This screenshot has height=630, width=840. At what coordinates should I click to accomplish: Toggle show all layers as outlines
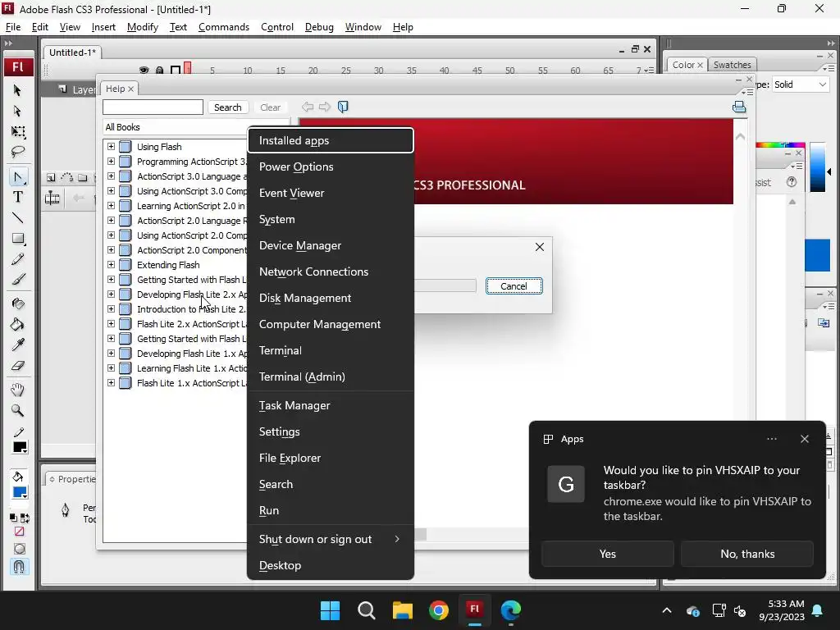(176, 71)
